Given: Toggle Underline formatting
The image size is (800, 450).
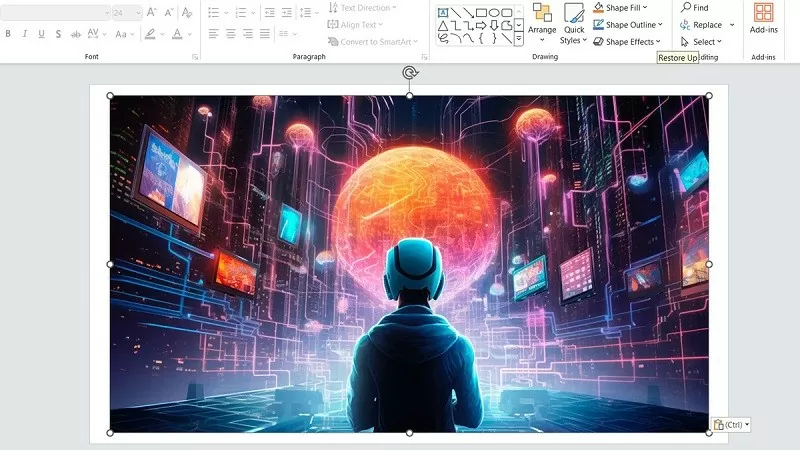Looking at the screenshot, I should pyautogui.click(x=41, y=34).
